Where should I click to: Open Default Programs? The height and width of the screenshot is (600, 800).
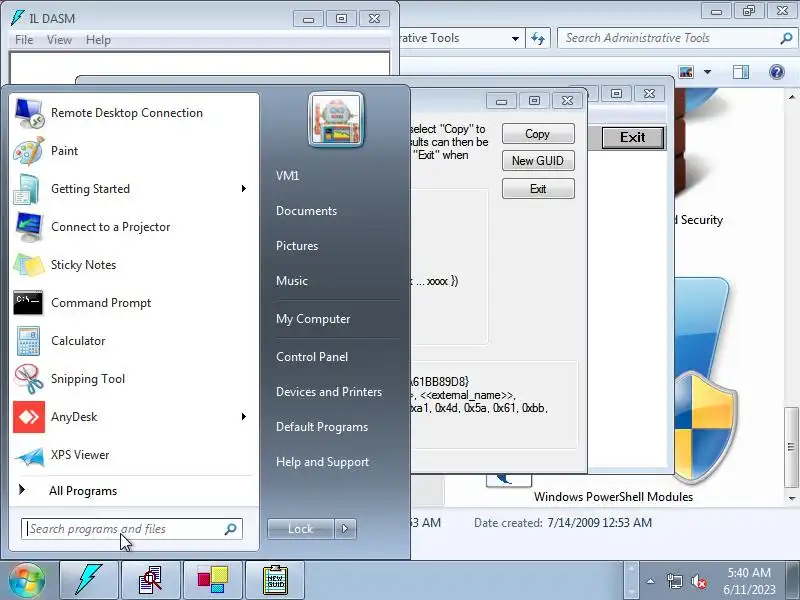point(321,427)
